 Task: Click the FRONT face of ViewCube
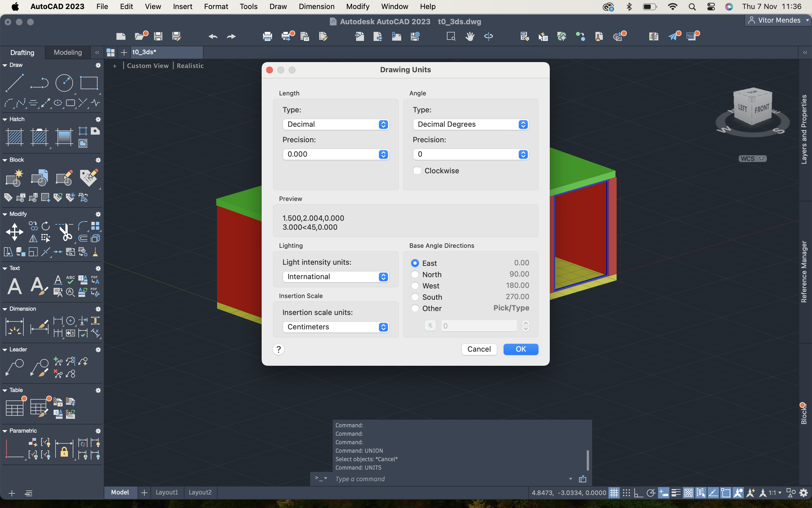point(762,109)
